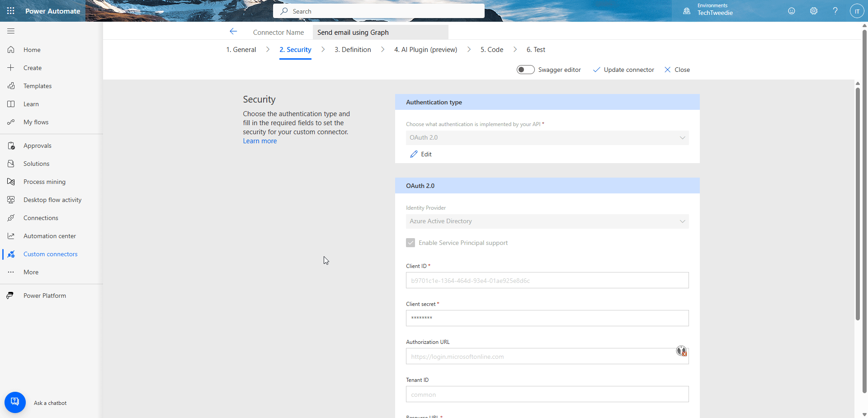Viewport: 868px width, 418px height.
Task: Toggle the Swagger editor switch
Action: (x=525, y=70)
